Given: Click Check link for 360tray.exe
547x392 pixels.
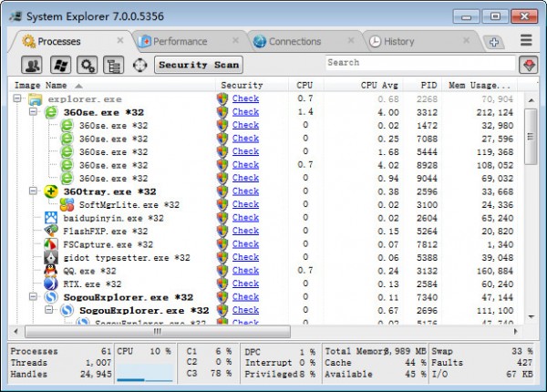Looking at the screenshot, I should tap(245, 191).
